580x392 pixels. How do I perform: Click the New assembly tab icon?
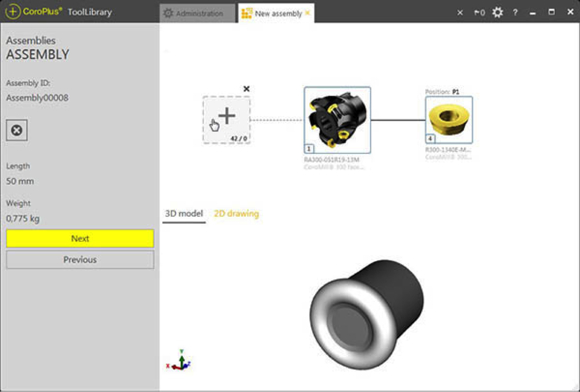247,13
